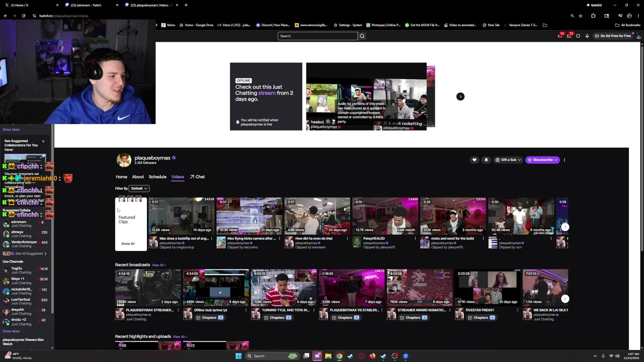Select the Videos channel tab
The image size is (644, 362).
178,177
